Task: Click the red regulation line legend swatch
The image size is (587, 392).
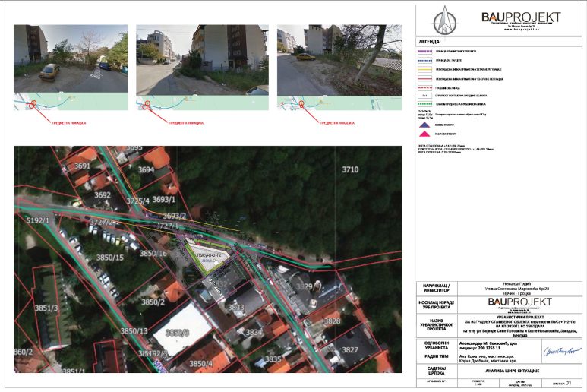Action: pyautogui.click(x=426, y=77)
